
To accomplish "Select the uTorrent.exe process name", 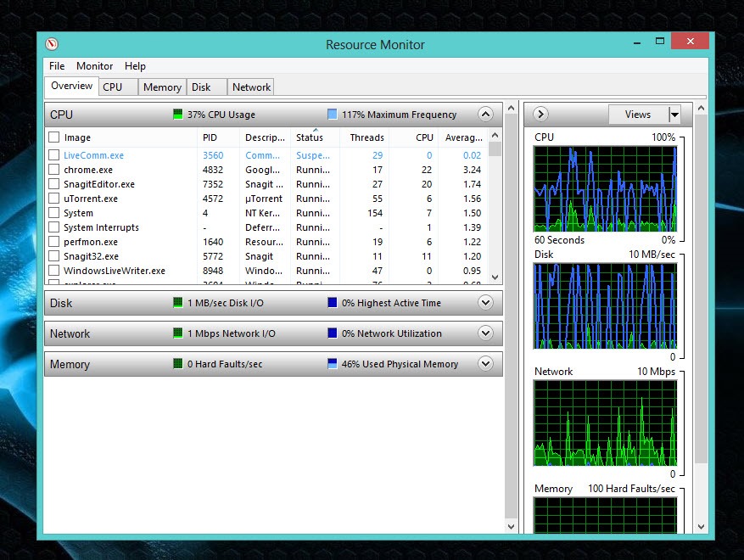I will point(91,199).
